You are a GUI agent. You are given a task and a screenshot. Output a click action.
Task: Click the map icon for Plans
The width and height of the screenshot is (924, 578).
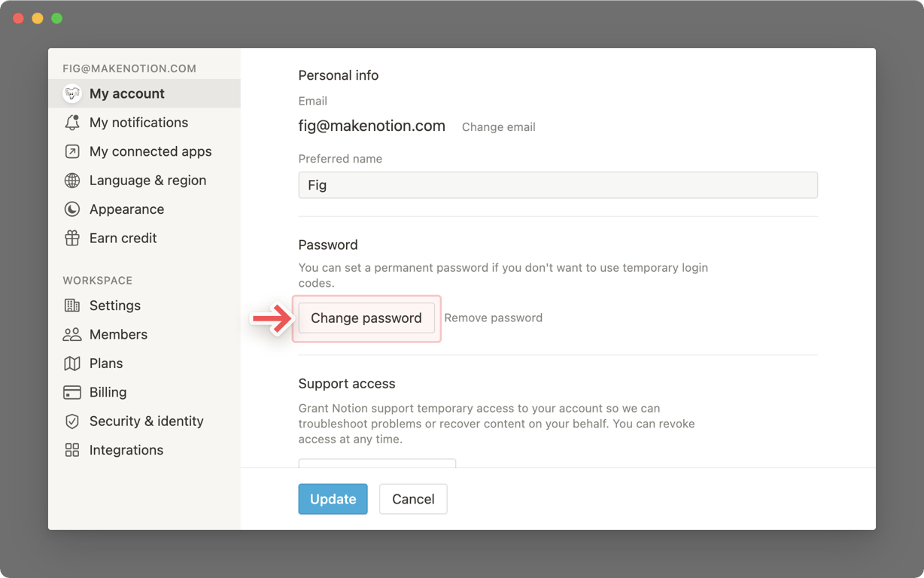tap(72, 364)
